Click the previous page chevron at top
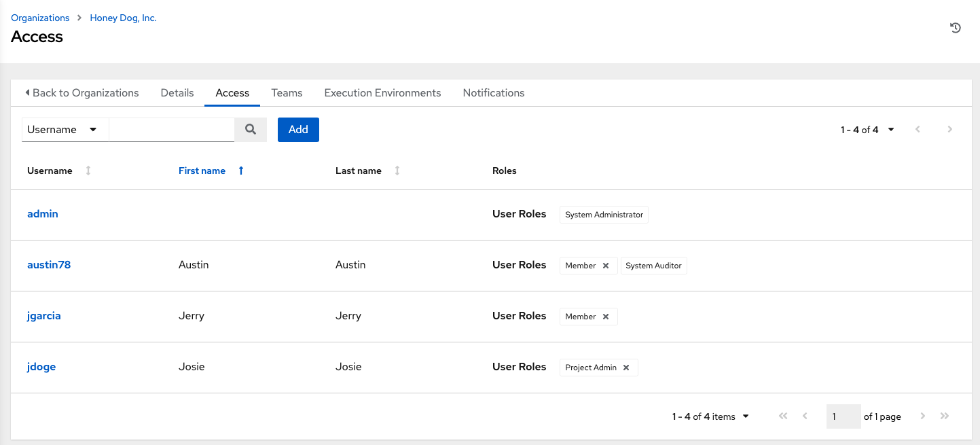Image resolution: width=980 pixels, height=445 pixels. click(918, 129)
